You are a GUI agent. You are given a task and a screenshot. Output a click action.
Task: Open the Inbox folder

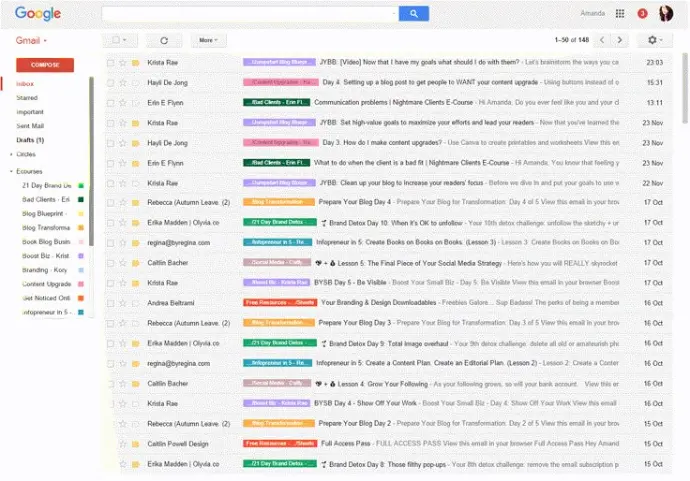coord(25,84)
